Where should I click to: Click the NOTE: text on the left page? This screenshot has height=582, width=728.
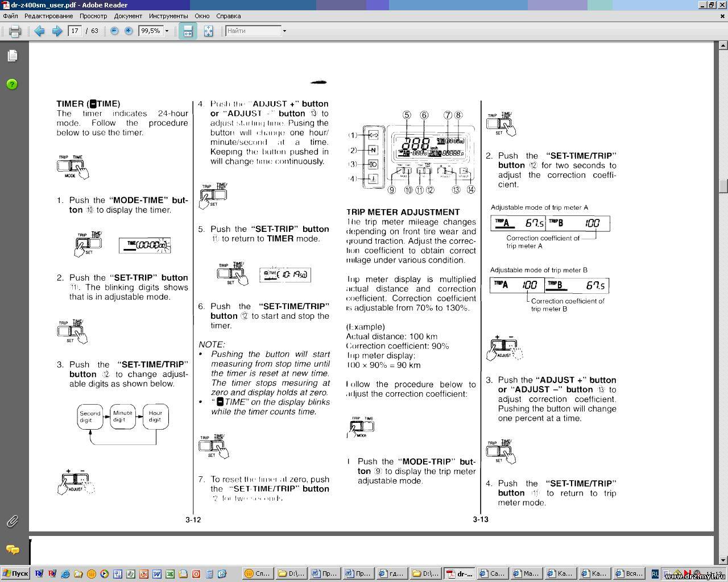212,344
